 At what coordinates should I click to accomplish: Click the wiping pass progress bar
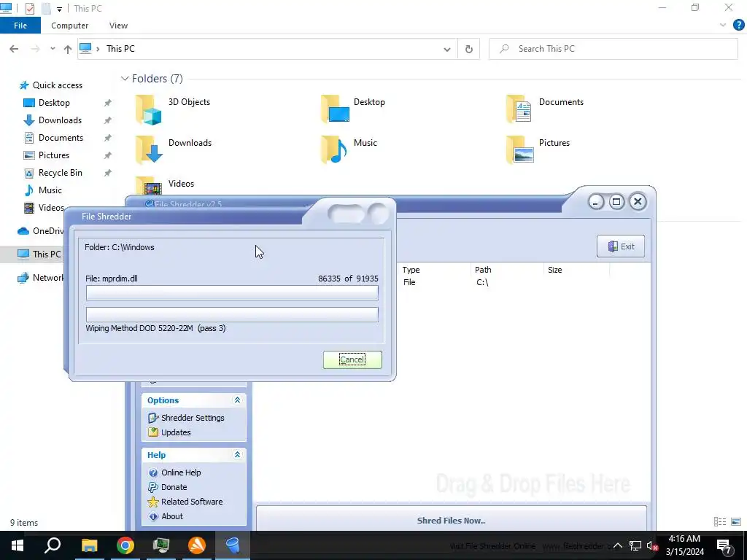click(x=232, y=314)
